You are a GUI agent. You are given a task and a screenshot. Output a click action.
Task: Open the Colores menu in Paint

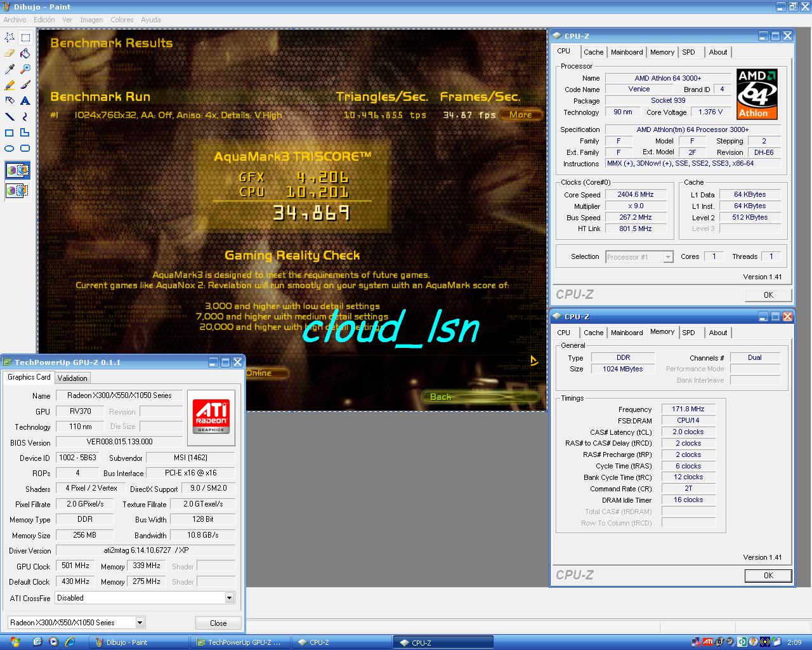point(122,20)
